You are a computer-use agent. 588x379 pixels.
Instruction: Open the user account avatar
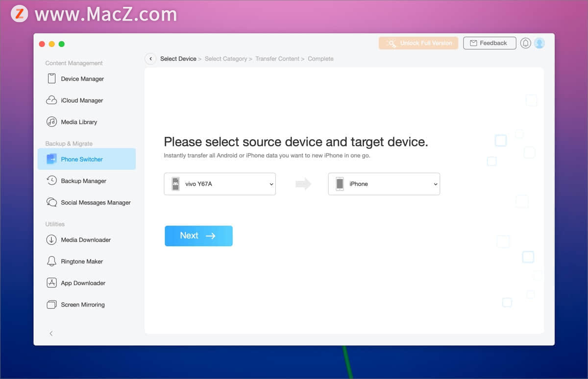click(x=539, y=43)
